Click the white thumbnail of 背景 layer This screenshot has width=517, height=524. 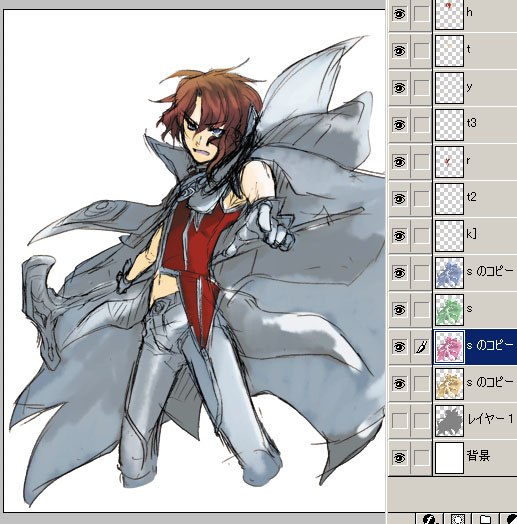click(449, 457)
